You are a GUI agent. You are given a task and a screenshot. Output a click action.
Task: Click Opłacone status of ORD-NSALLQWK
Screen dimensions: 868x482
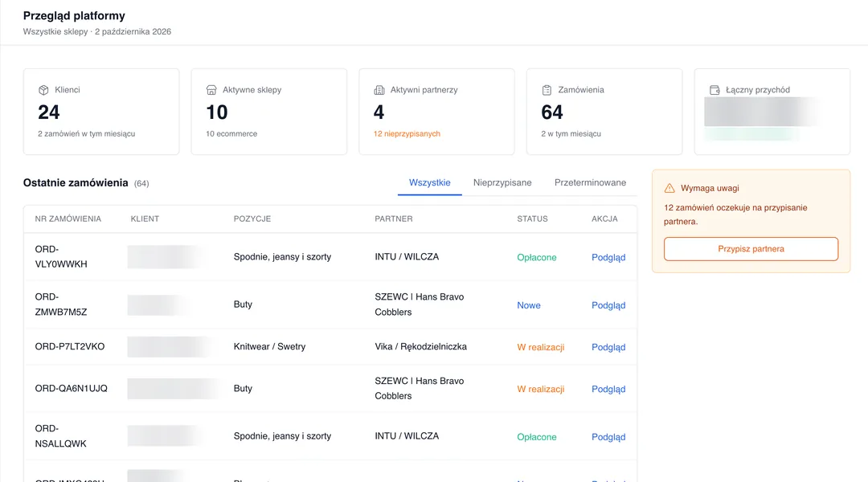tap(537, 437)
